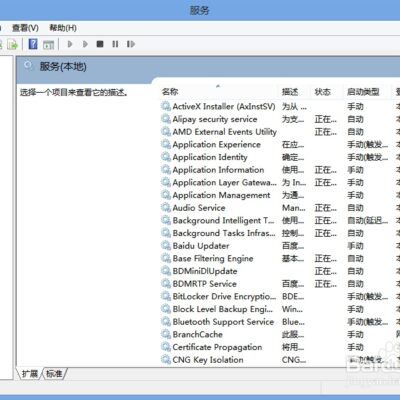Select the "Application Management" service name
Viewport: 400px width, 400px height.
(x=222, y=195)
